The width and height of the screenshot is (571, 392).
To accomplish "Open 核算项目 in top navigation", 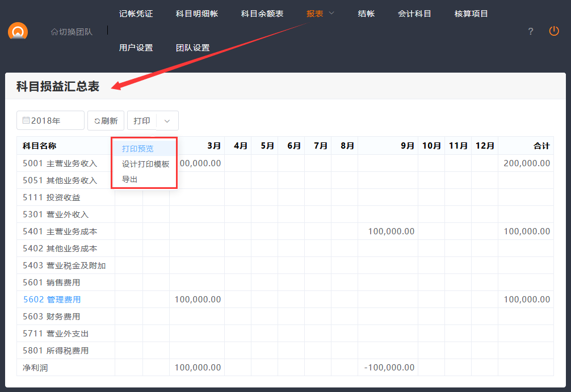I will (471, 14).
